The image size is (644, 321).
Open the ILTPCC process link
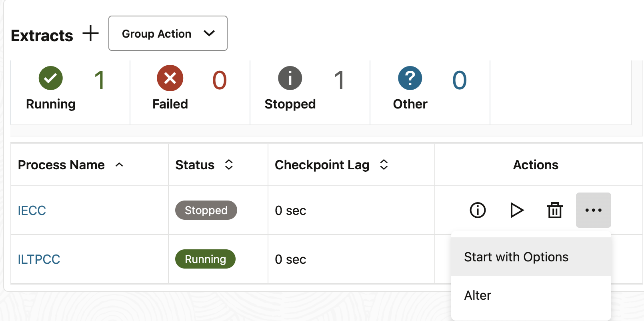pos(38,259)
